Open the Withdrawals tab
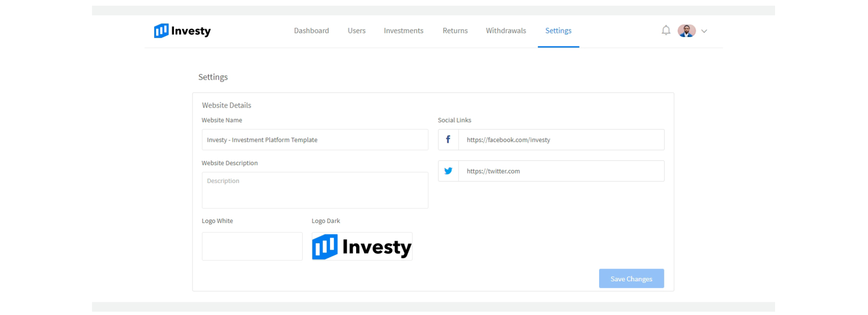This screenshot has width=868, height=315. pos(506,31)
